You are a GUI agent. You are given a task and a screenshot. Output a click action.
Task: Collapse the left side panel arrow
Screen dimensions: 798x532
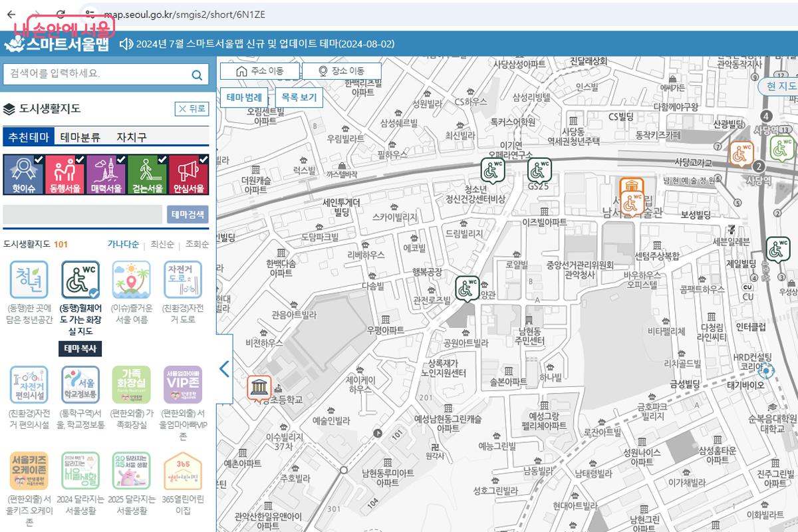click(x=224, y=369)
